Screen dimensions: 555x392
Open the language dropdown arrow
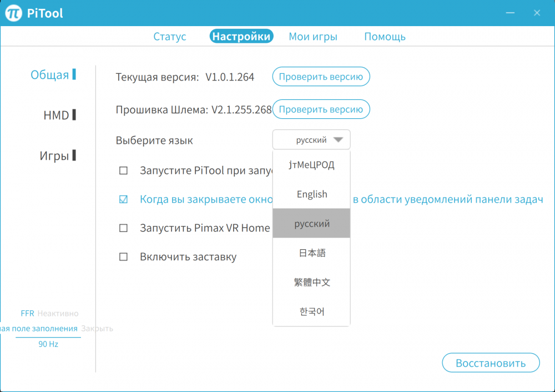coord(339,139)
